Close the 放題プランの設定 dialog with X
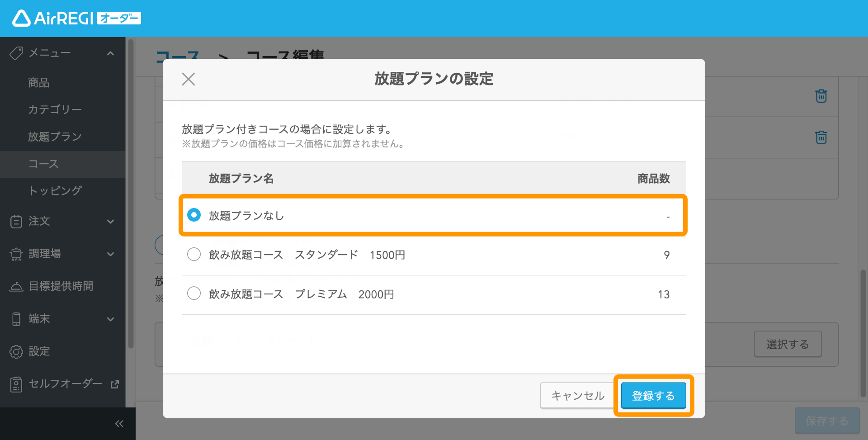This screenshot has width=868, height=440. pyautogui.click(x=189, y=79)
